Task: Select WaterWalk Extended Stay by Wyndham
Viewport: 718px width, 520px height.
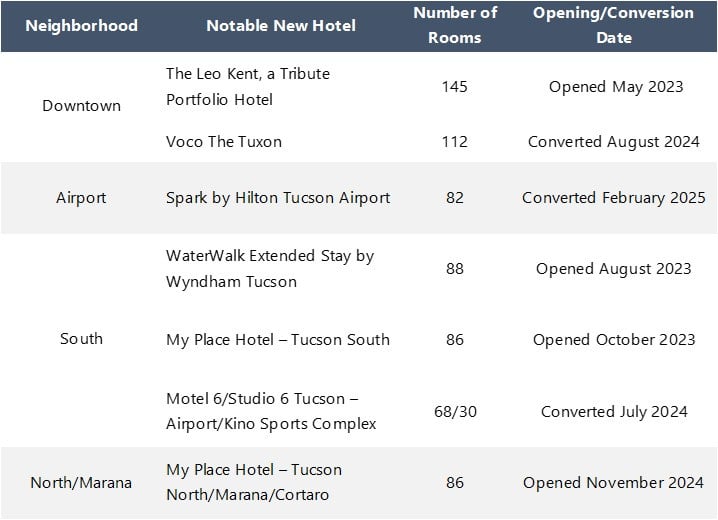Action: 269,268
